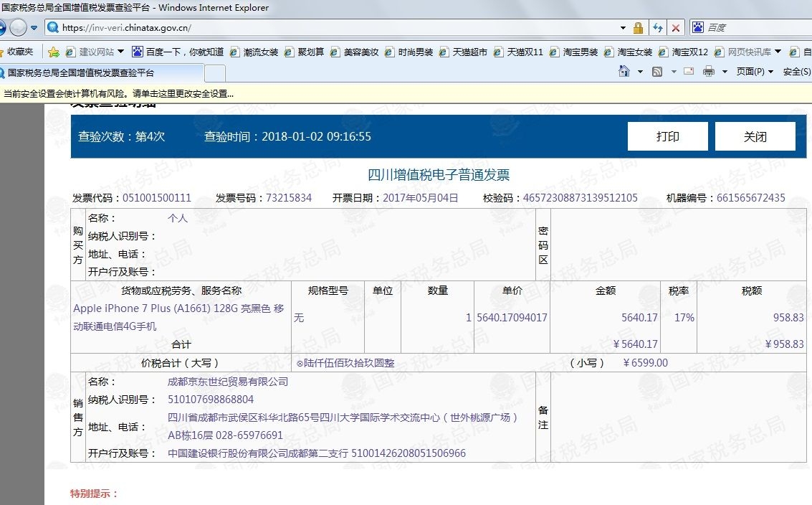The height and width of the screenshot is (505, 812).
Task: Open the 收藏夹 favorites button
Action: pos(17,52)
